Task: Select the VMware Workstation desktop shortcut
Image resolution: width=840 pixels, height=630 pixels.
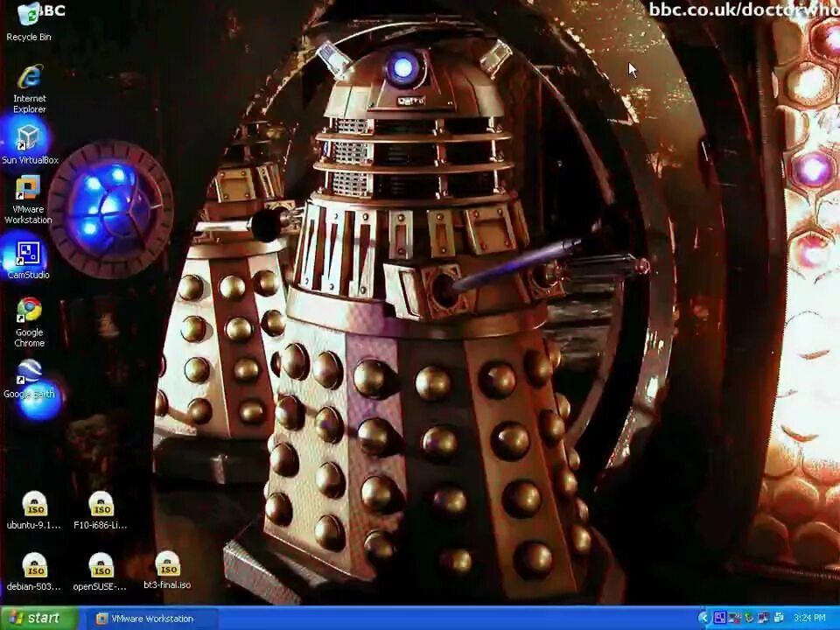Action: point(28,200)
